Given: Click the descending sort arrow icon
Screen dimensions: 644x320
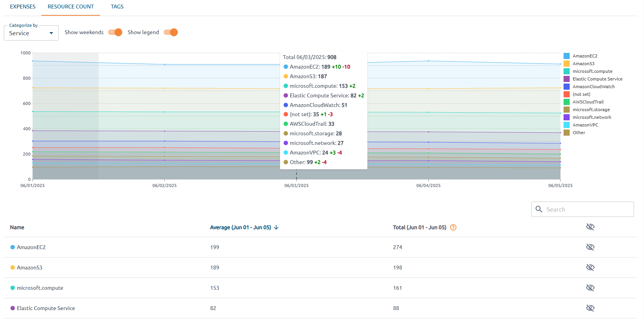Looking at the screenshot, I should tap(276, 227).
